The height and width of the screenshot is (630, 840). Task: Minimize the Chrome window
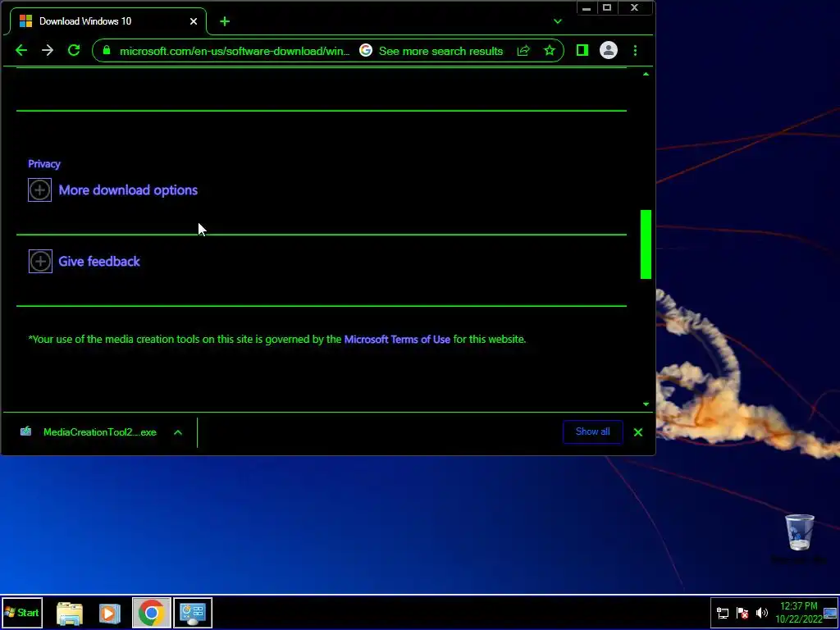point(587,8)
